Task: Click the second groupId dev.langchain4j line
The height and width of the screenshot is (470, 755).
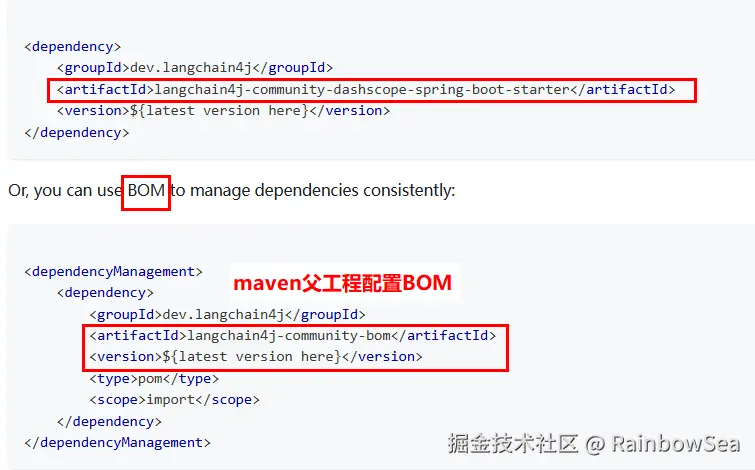Action: tap(227, 314)
